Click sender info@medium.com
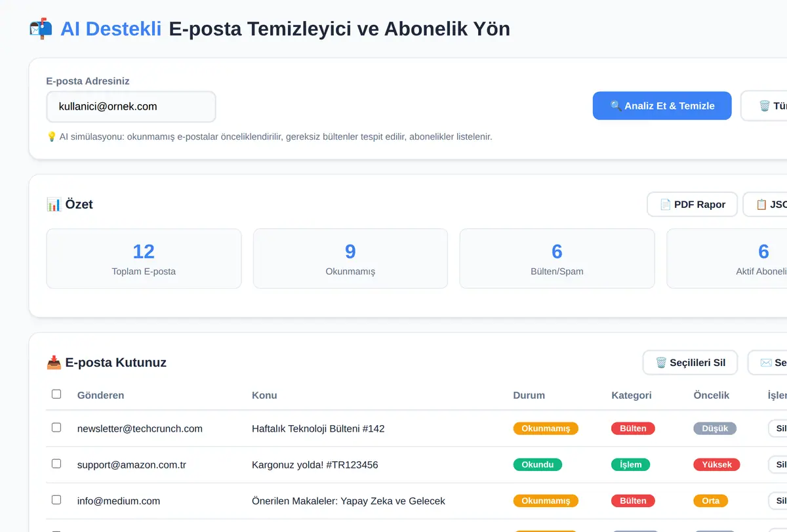 [x=119, y=501]
